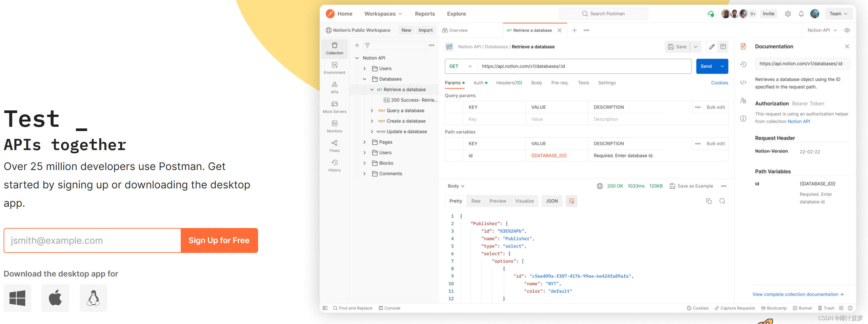Open the Environment sidebar panel
The height and width of the screenshot is (324, 868).
pos(334,68)
